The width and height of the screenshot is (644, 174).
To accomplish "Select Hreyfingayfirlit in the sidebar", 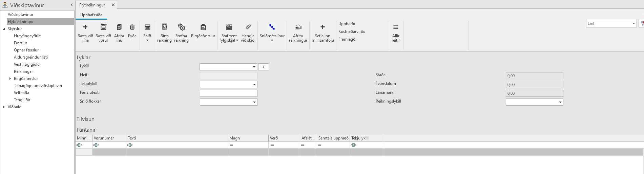I will (27, 36).
